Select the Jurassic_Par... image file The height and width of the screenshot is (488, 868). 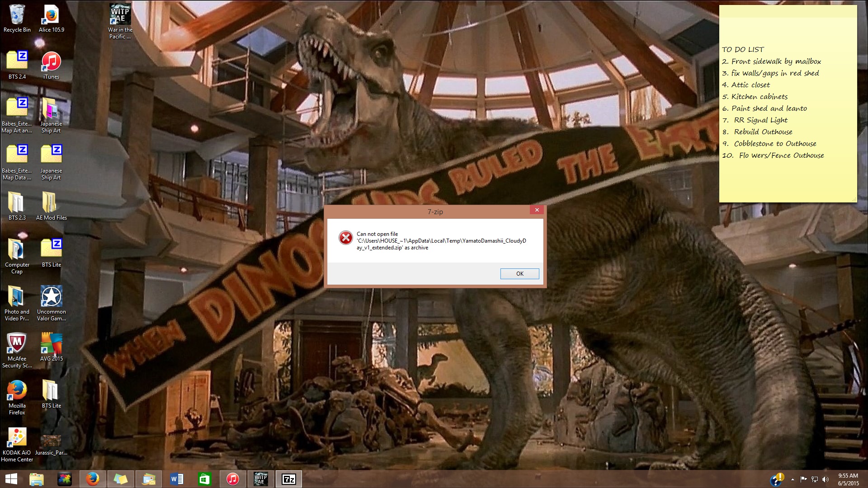(51, 445)
